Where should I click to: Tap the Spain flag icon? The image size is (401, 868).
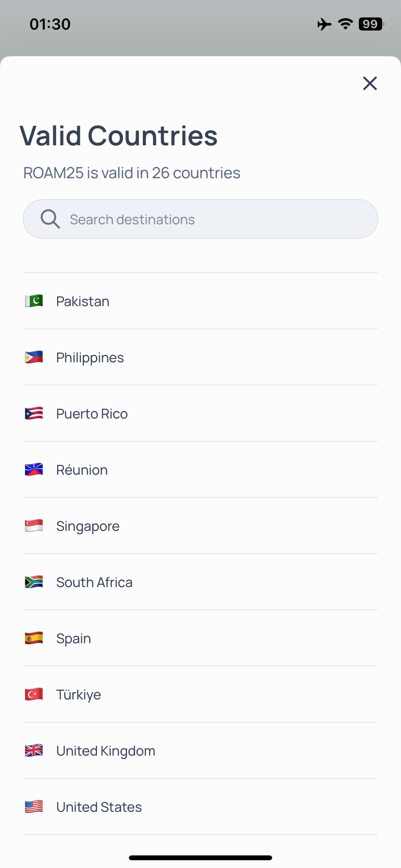point(34,638)
